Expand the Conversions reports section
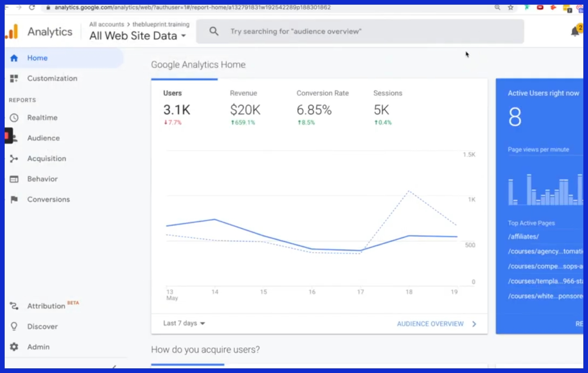Image resolution: width=588 pixels, height=373 pixels. (48, 199)
